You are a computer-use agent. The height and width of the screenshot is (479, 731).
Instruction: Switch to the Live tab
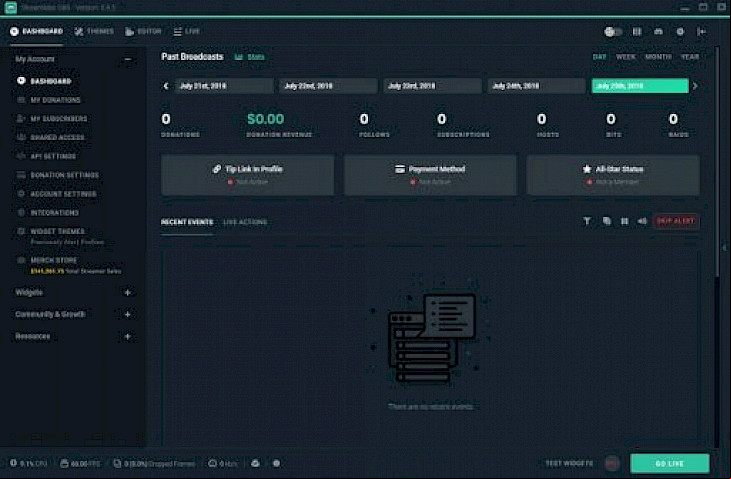(186, 31)
